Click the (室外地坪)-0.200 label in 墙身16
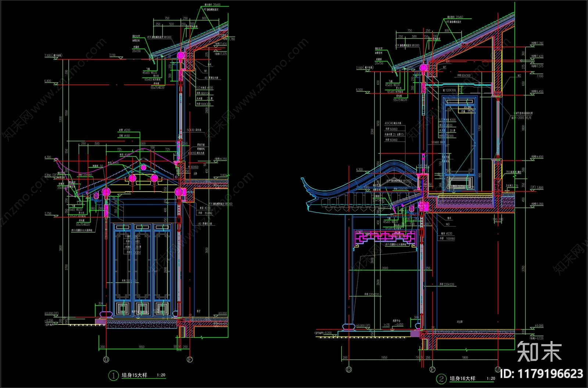The image size is (588, 388). 323,333
